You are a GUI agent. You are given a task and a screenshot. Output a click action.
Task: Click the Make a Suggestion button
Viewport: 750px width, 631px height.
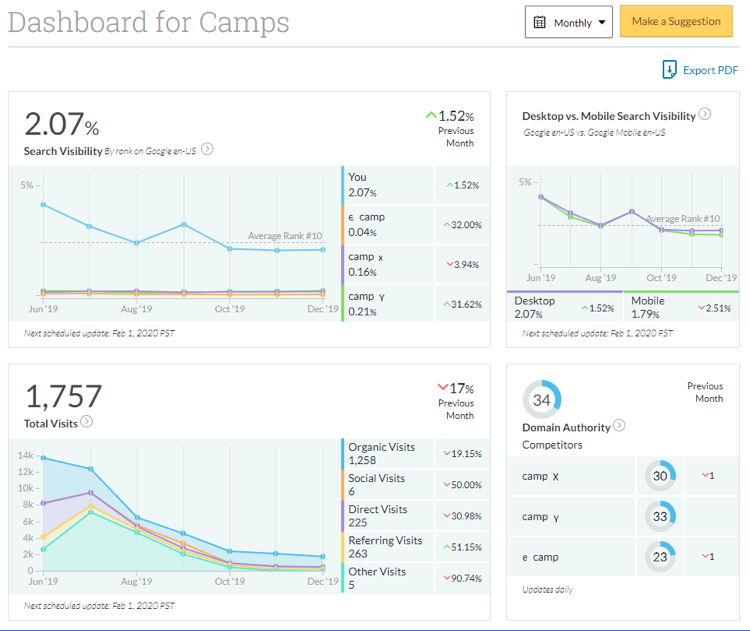click(676, 21)
